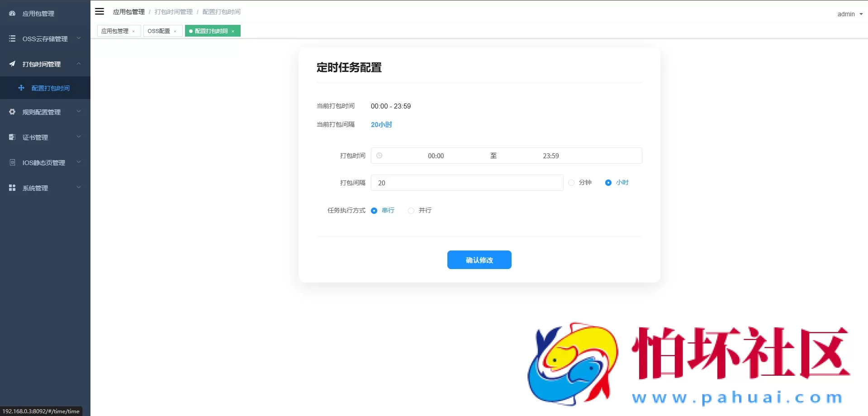Select the 应用包管理 dashboard icon
The width and height of the screenshot is (868, 416).
[x=12, y=13]
